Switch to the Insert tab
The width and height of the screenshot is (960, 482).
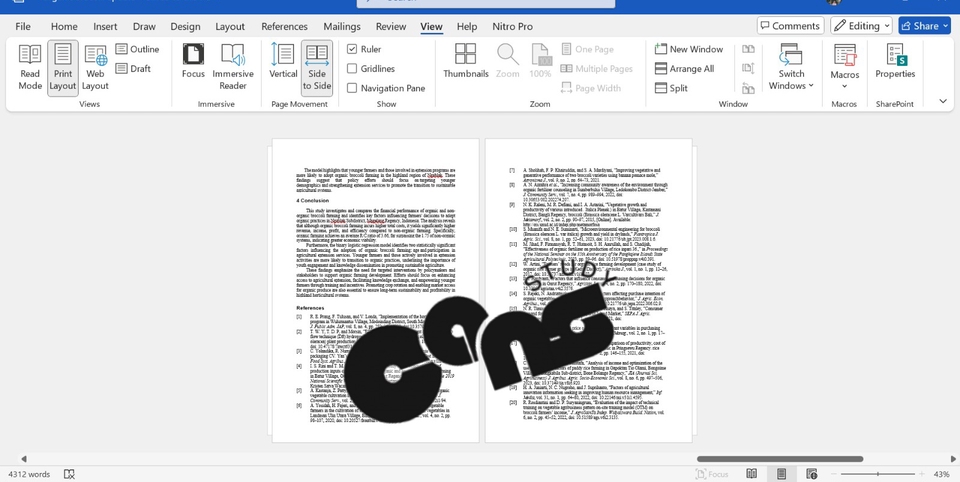pos(105,26)
